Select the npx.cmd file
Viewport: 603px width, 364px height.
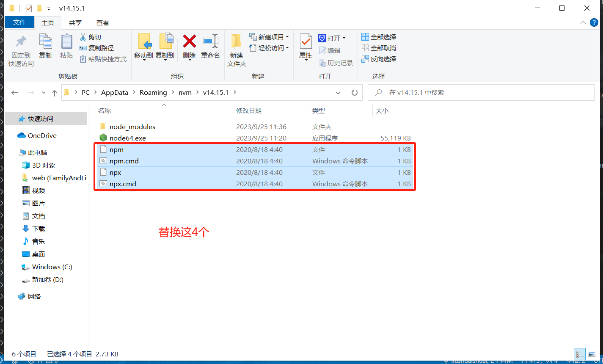coord(123,184)
